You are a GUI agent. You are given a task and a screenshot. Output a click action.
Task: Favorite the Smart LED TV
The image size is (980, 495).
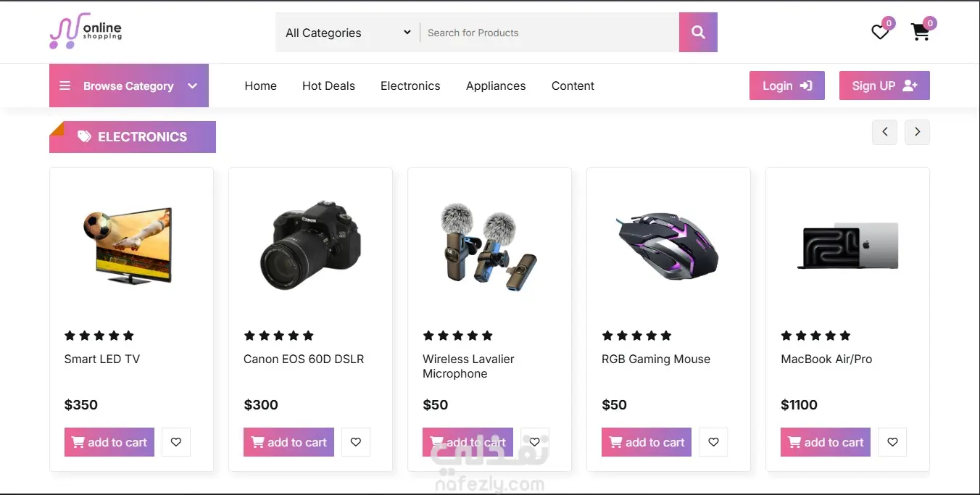(176, 442)
